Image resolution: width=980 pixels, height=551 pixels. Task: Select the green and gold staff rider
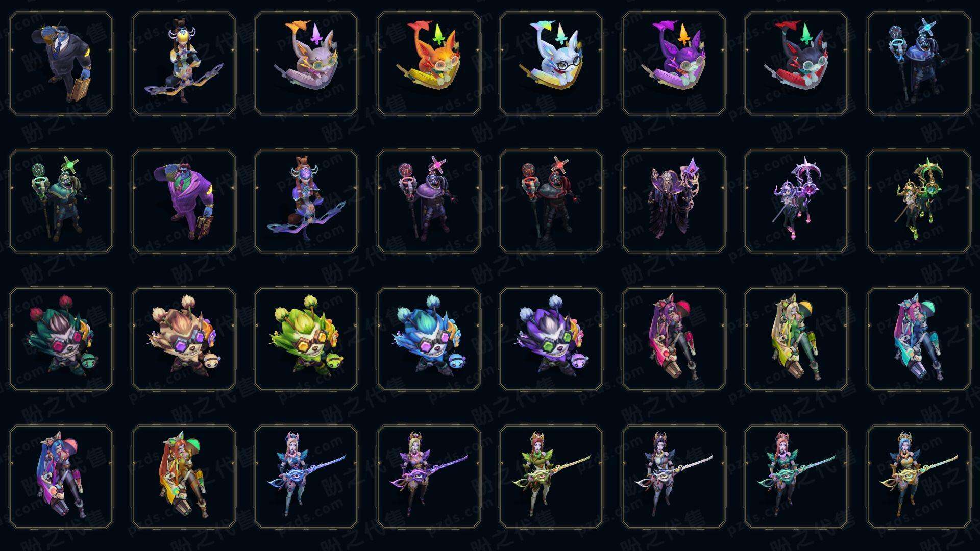[919, 202]
